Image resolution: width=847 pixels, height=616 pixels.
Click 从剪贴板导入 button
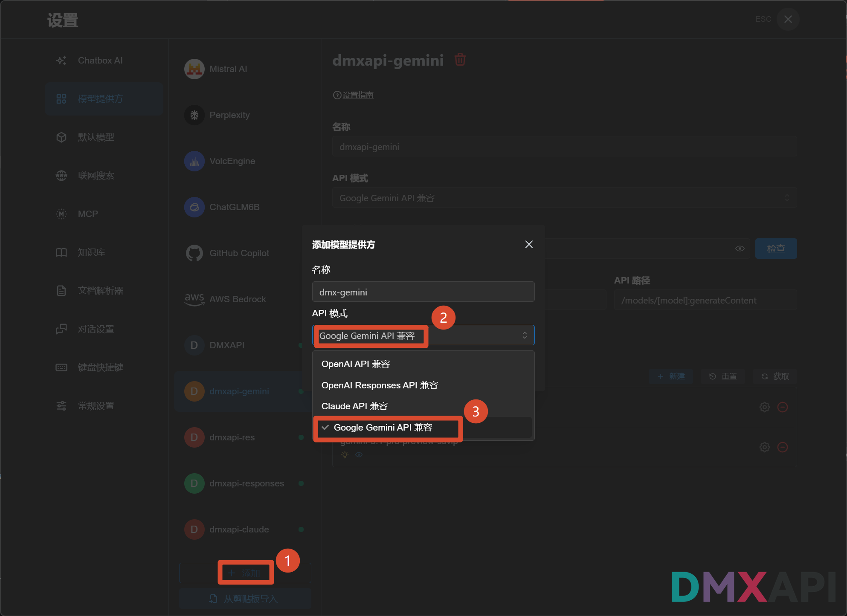245,599
